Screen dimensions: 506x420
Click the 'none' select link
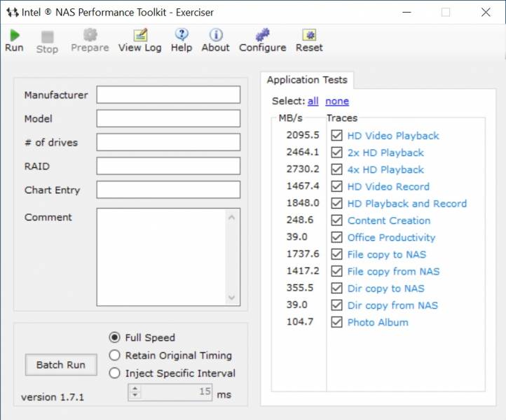click(x=337, y=101)
